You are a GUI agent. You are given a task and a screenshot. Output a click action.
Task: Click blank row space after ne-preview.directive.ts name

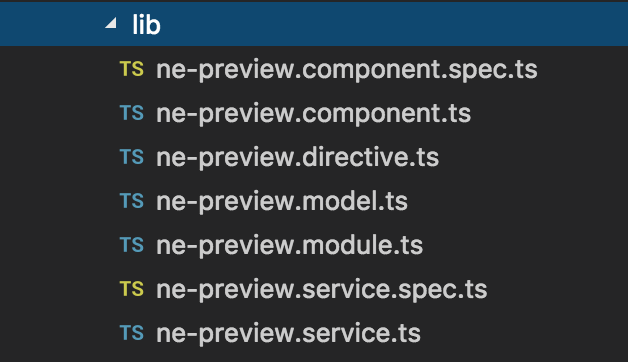pyautogui.click(x=533, y=157)
